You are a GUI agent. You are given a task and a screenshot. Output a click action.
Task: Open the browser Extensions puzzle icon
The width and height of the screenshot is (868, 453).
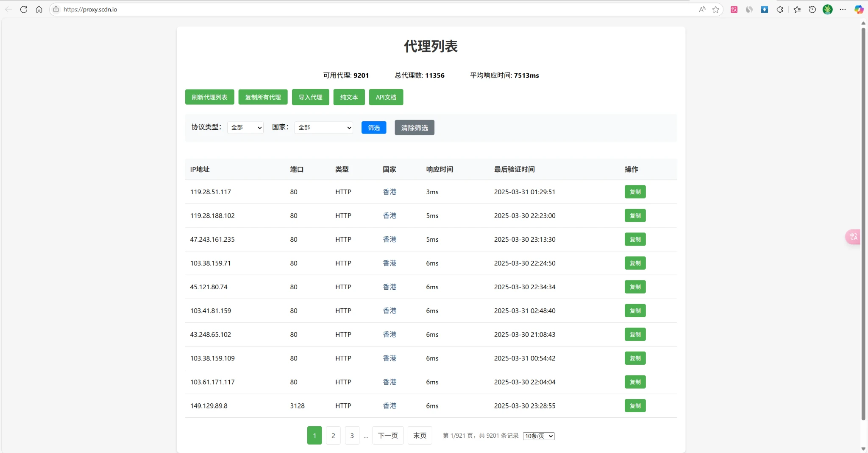[x=780, y=9]
